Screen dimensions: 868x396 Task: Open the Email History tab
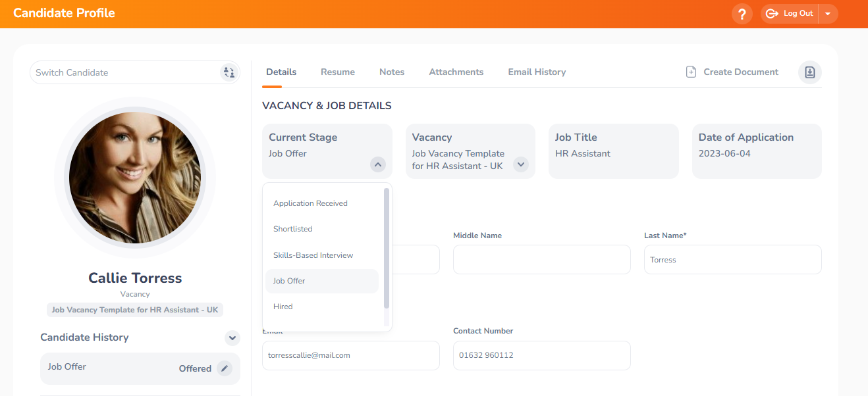(537, 72)
